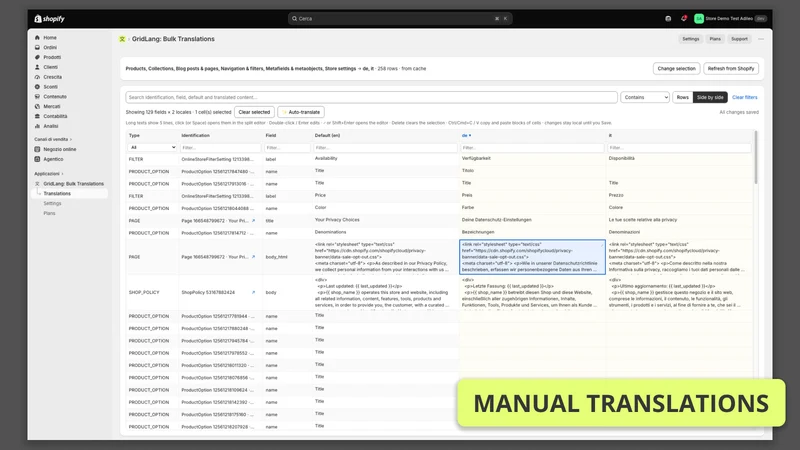The height and width of the screenshot is (450, 800).
Task: Click Refresh from Shopify
Action: pos(731,68)
